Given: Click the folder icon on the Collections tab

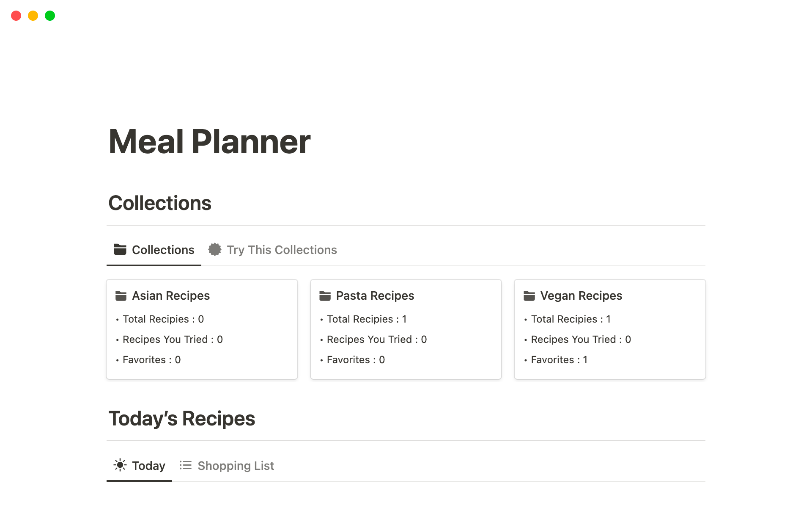Looking at the screenshot, I should point(120,249).
